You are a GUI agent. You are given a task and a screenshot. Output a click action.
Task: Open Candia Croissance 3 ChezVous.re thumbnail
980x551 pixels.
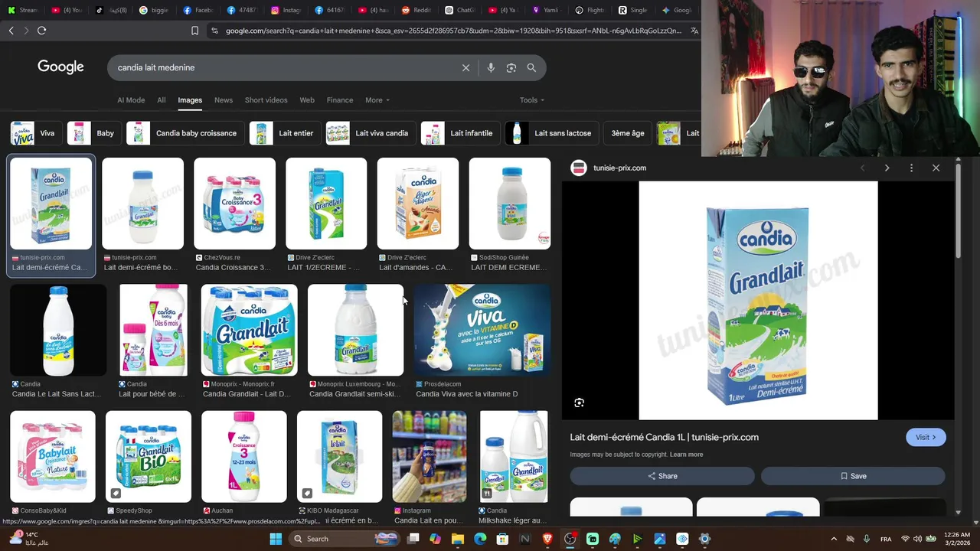(x=234, y=204)
